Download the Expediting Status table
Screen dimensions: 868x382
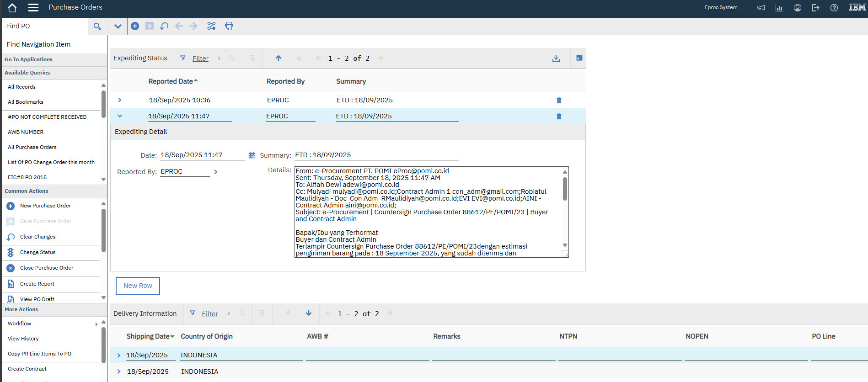tap(556, 58)
